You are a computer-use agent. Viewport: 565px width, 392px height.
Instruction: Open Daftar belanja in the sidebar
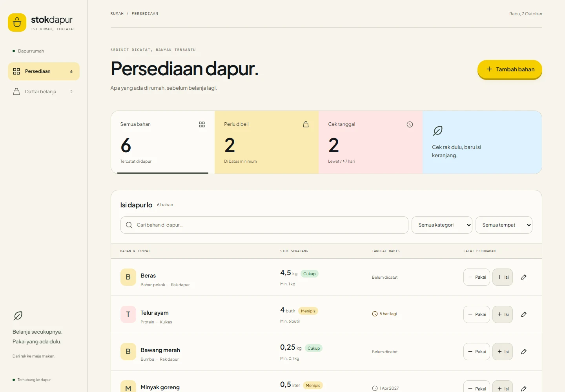pos(44,92)
